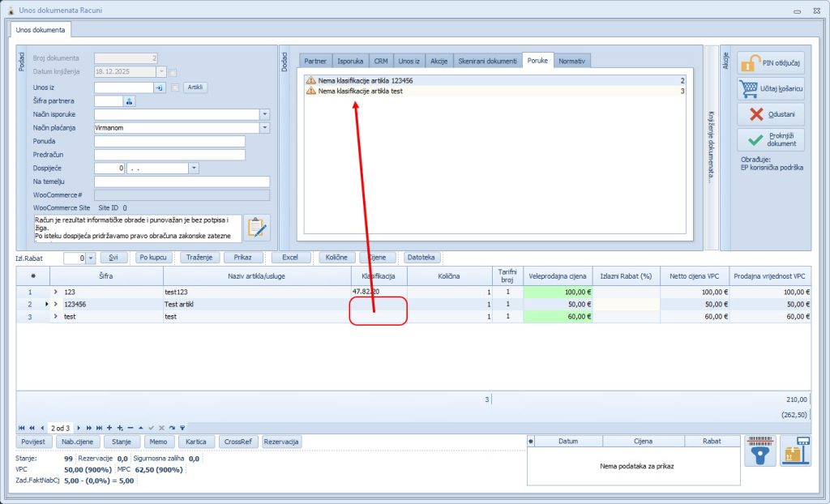Click the barcode scanner icon
Image resolution: width=830 pixels, height=504 pixels.
pyautogui.click(x=759, y=451)
